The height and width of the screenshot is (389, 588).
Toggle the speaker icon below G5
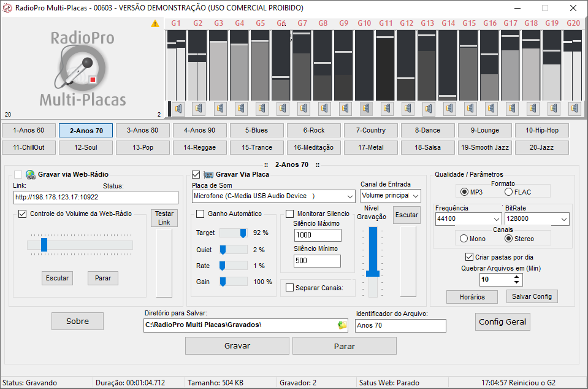click(261, 109)
